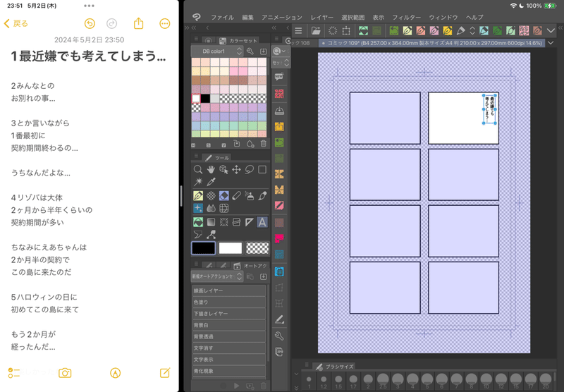Select the Balloon speech bubble tool

click(198, 235)
